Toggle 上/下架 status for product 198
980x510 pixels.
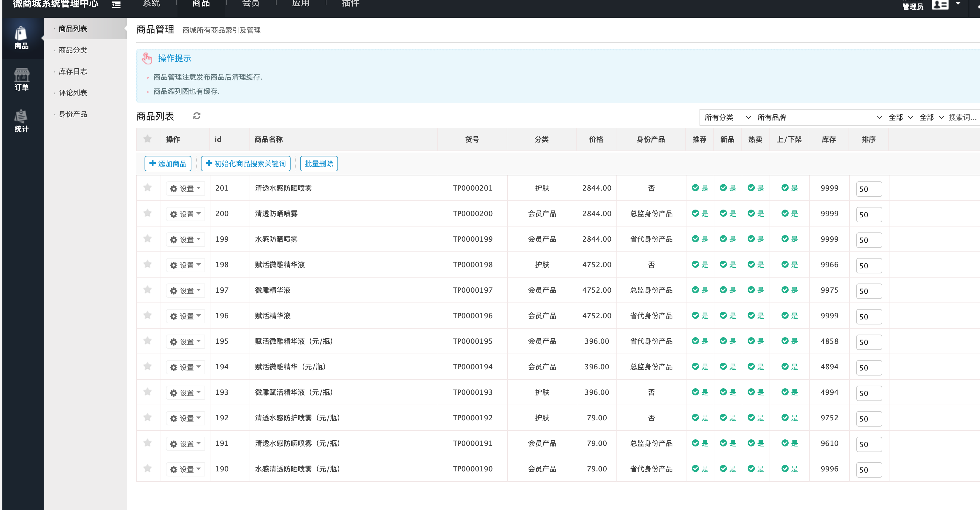pos(789,264)
